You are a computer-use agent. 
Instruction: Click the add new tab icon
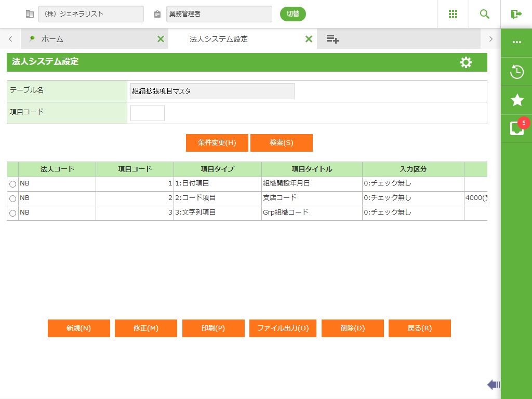(x=332, y=39)
